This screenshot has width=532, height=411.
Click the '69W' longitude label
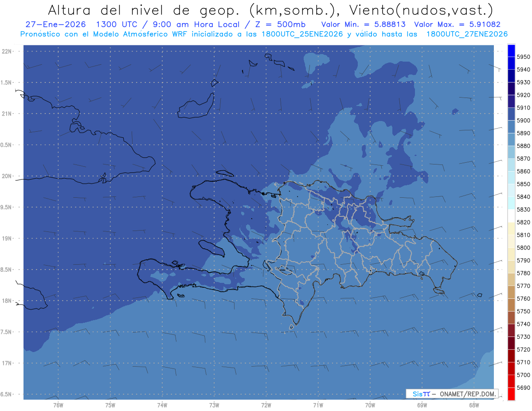(x=422, y=405)
